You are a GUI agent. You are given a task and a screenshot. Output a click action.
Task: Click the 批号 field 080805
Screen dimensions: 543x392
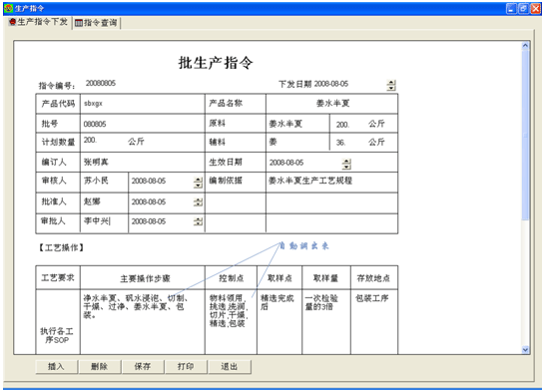(142, 124)
